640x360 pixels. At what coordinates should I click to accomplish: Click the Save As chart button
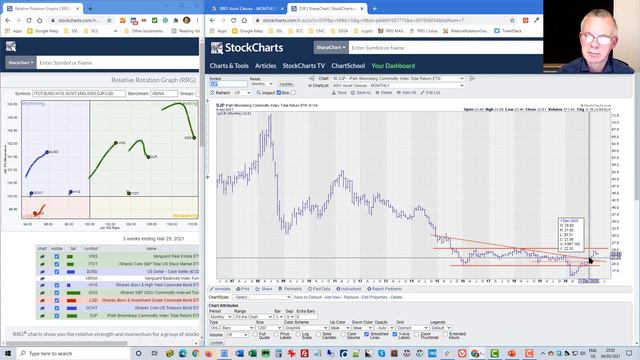361,93
